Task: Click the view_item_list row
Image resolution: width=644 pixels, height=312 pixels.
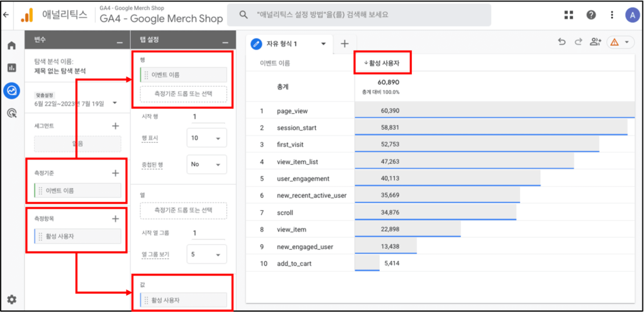Action: click(x=440, y=162)
